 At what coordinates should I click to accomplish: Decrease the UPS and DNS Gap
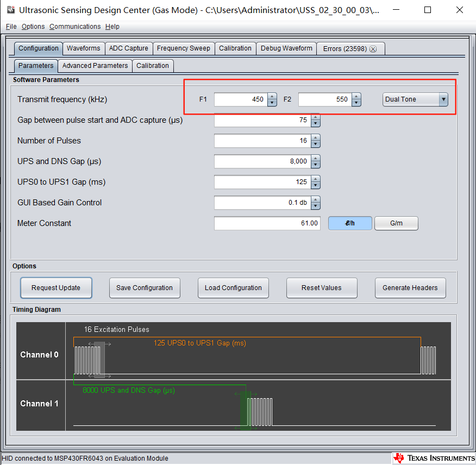pyautogui.click(x=316, y=165)
